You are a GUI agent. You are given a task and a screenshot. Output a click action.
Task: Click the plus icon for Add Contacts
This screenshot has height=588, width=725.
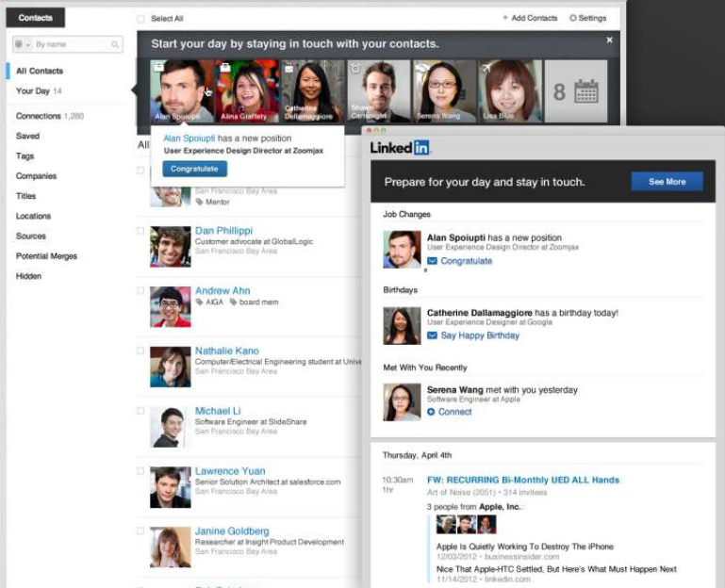[x=505, y=18]
